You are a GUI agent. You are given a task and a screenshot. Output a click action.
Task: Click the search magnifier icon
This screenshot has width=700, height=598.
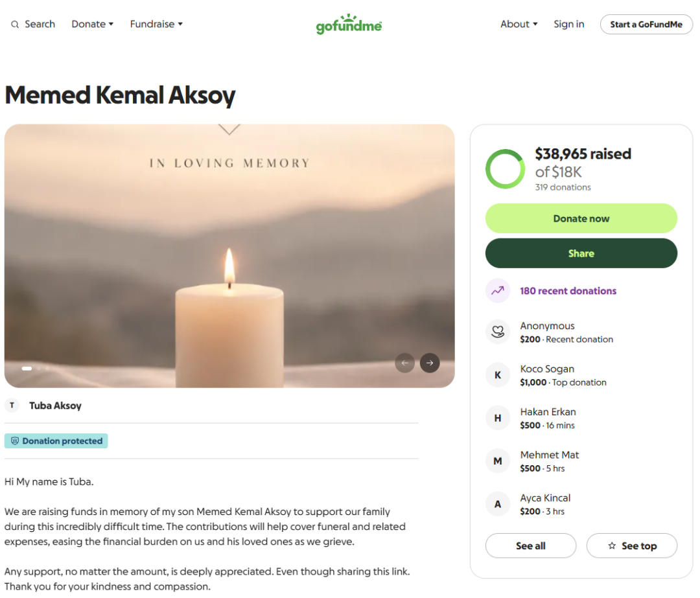coord(15,25)
